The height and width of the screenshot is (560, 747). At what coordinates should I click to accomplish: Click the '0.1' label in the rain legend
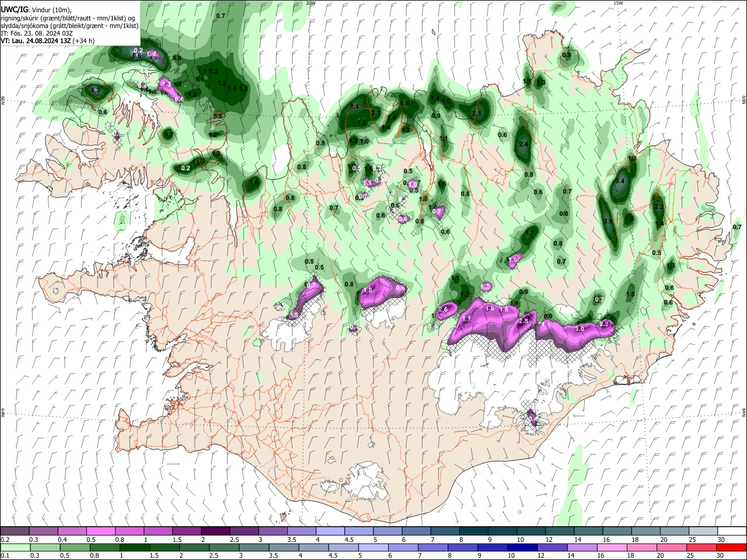pyautogui.click(x=5, y=555)
